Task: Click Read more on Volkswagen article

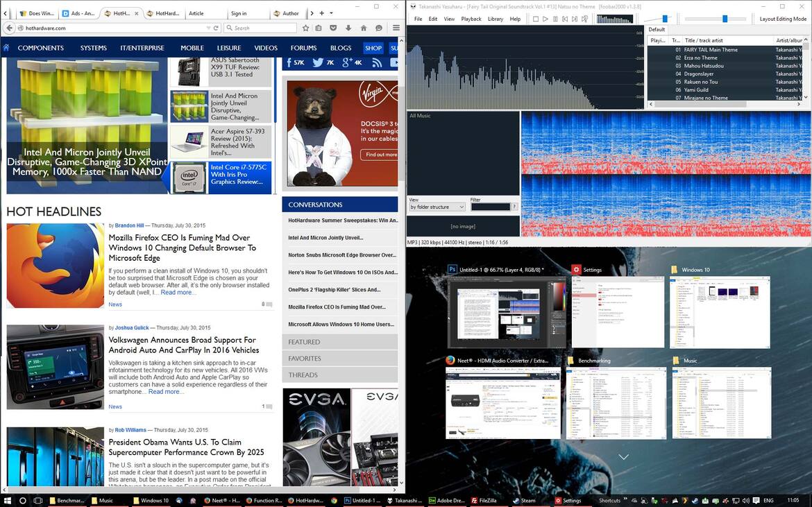Action: pyautogui.click(x=164, y=392)
